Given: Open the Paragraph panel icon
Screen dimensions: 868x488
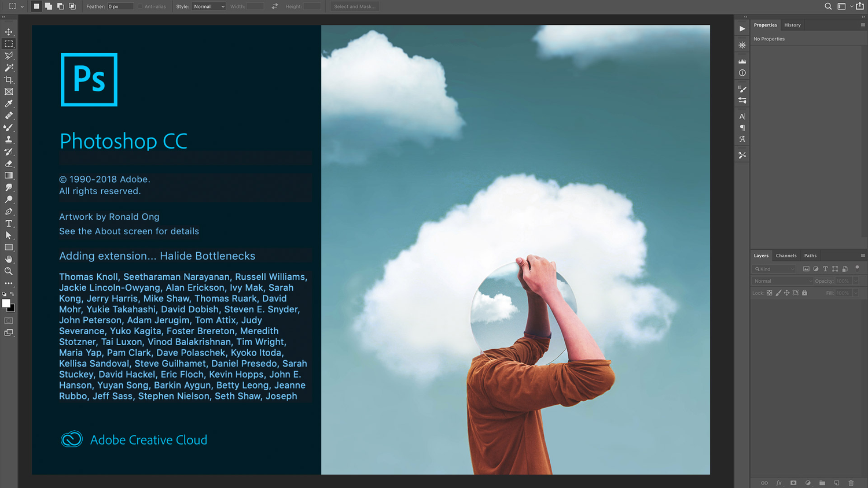Looking at the screenshot, I should [742, 128].
